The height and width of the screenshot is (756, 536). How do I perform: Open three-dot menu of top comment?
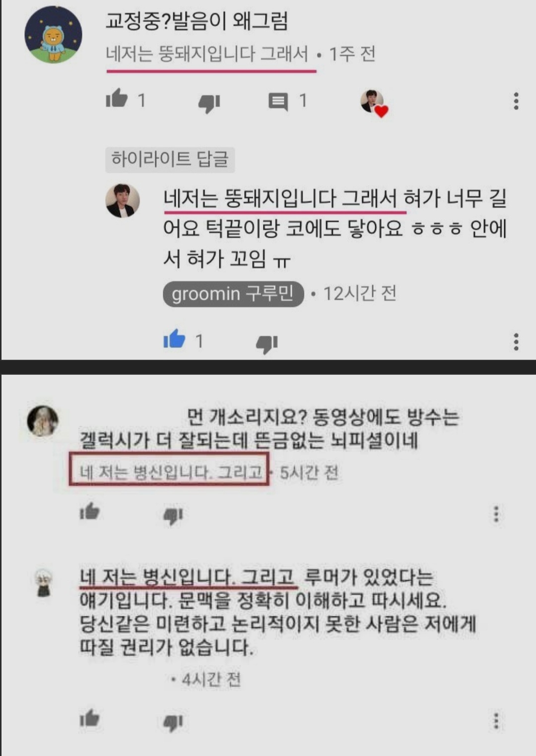pos(516,101)
